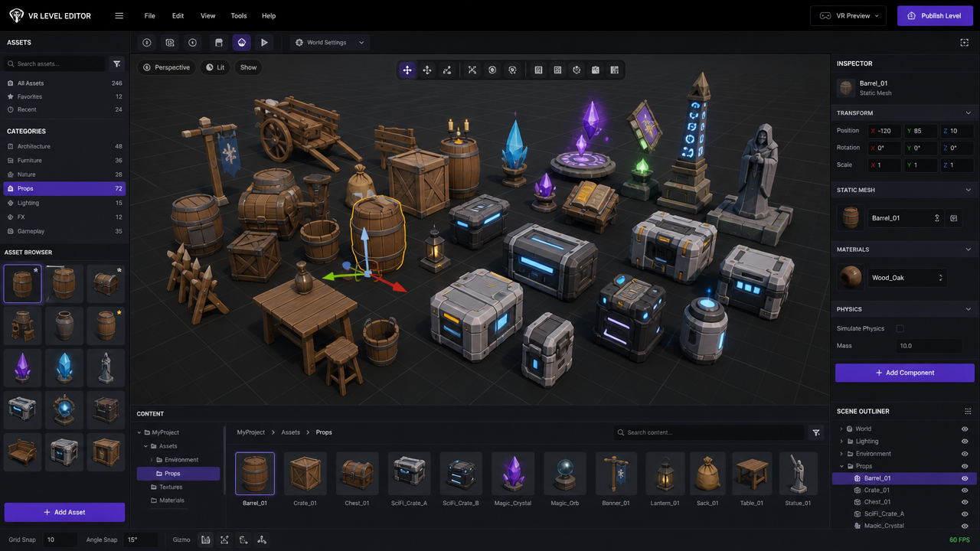Viewport: 980px width, 551px height.
Task: Click the Perspective view button
Action: point(166,67)
